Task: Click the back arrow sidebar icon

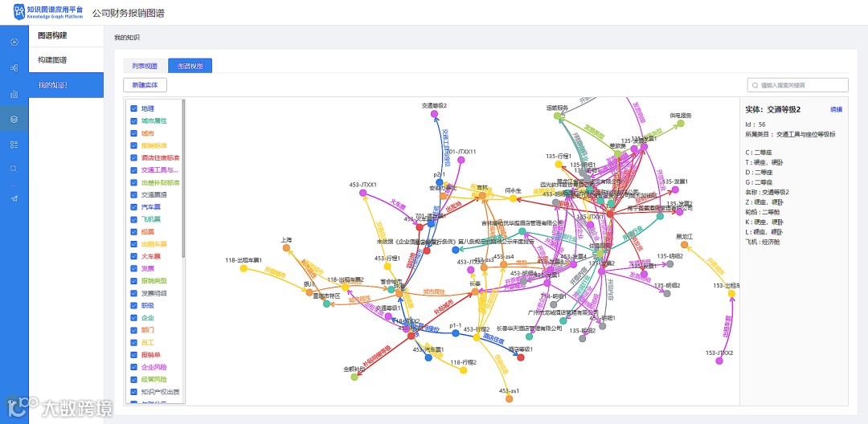Action: coord(14,42)
